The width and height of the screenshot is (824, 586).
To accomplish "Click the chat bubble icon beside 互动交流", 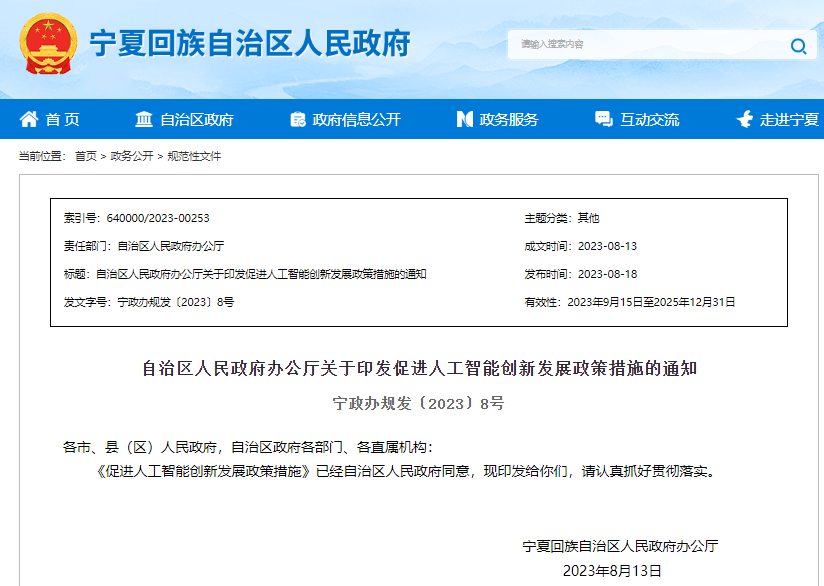I will 602,118.
